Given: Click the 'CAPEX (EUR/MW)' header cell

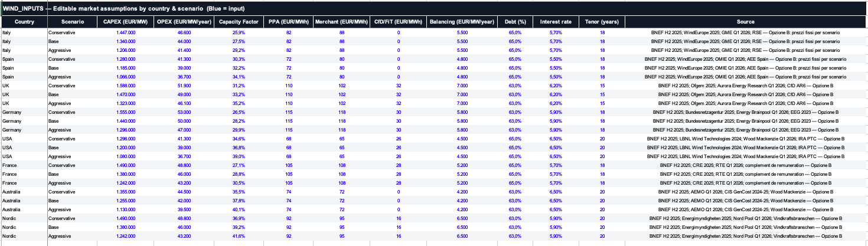Looking at the screenshot, I should point(125,22).
